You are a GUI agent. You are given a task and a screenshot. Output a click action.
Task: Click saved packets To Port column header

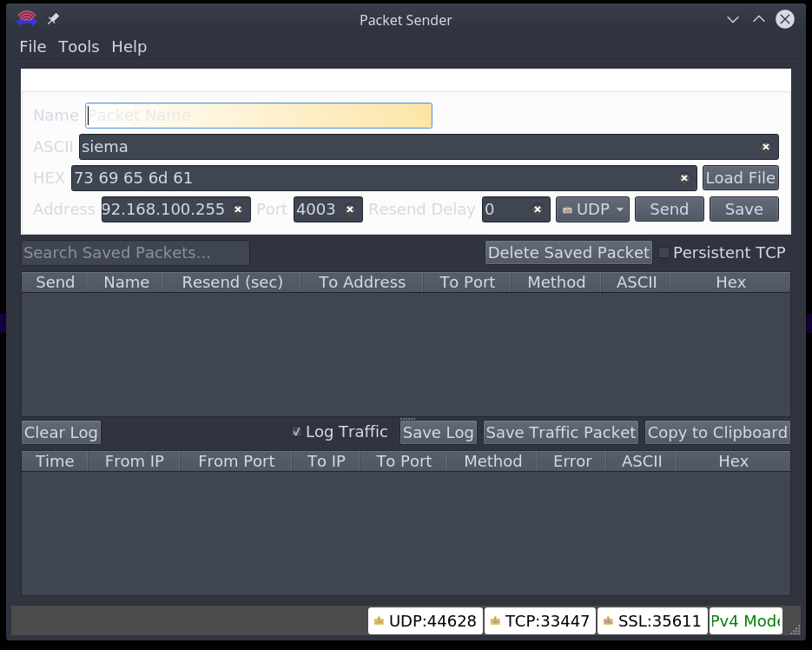coord(467,282)
